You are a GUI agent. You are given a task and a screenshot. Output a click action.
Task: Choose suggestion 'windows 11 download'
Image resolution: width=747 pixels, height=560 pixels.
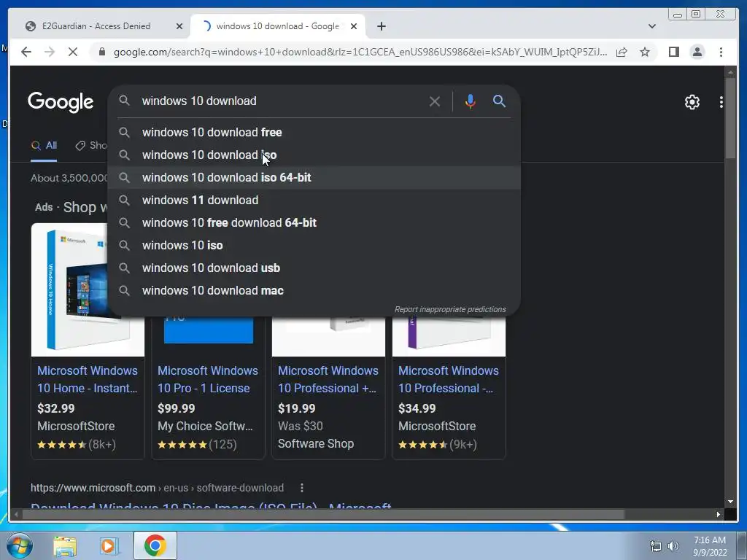[314, 200]
